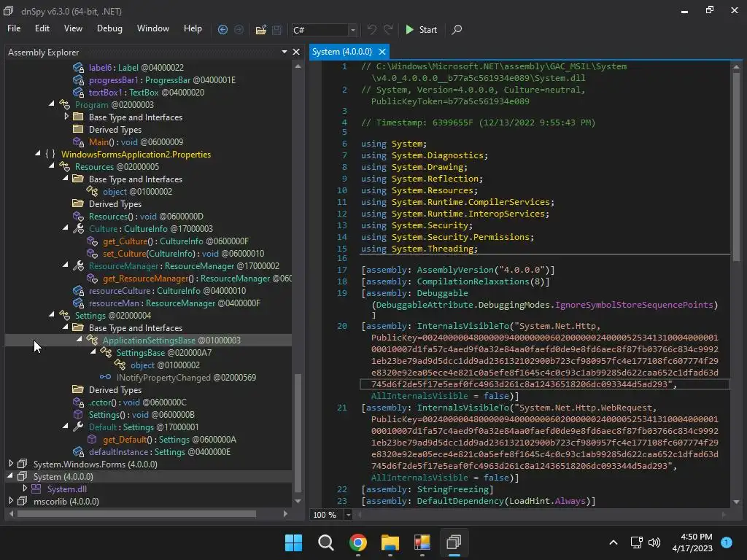Image resolution: width=747 pixels, height=560 pixels.
Task: Open Search with the magnifier toolbar icon
Action: click(457, 29)
